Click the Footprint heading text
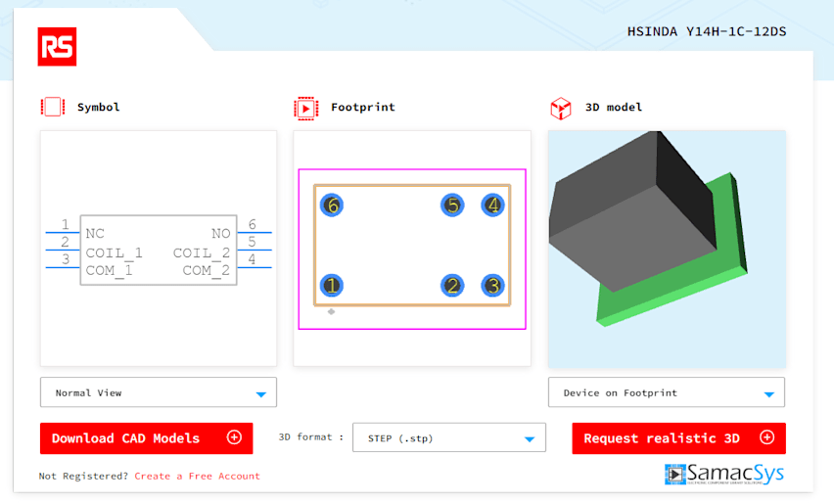The height and width of the screenshot is (504, 834). click(x=363, y=107)
